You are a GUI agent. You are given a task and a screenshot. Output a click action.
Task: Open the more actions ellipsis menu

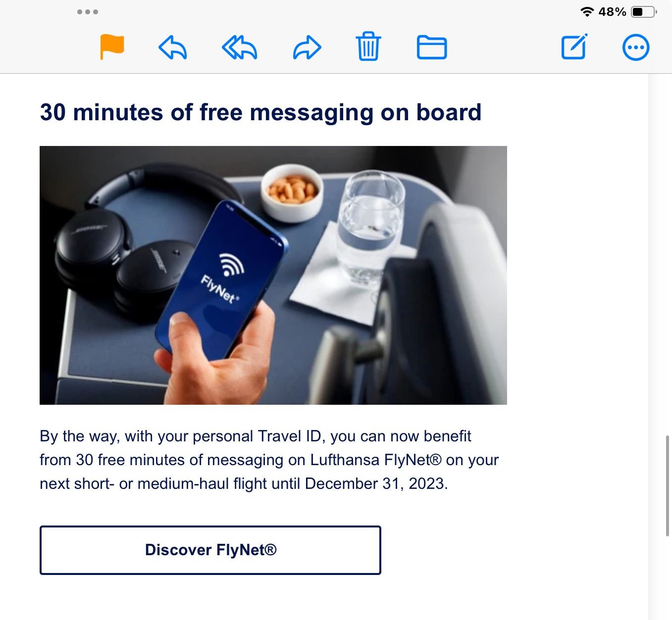pyautogui.click(x=636, y=48)
